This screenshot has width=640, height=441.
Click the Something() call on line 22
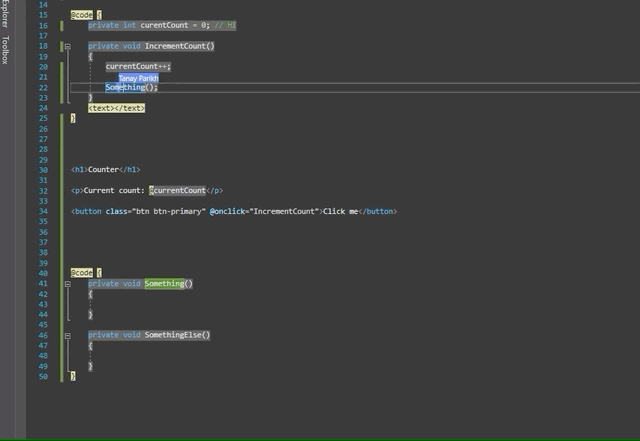131,87
